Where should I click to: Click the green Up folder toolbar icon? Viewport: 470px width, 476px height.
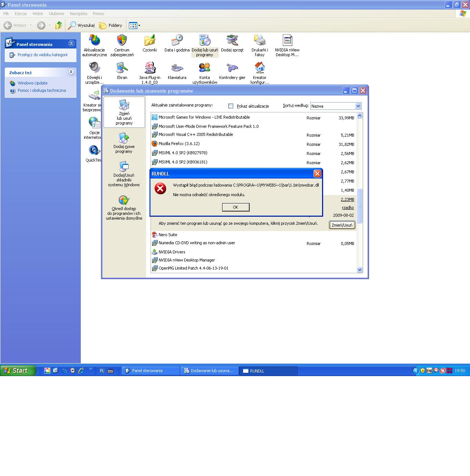(59, 25)
